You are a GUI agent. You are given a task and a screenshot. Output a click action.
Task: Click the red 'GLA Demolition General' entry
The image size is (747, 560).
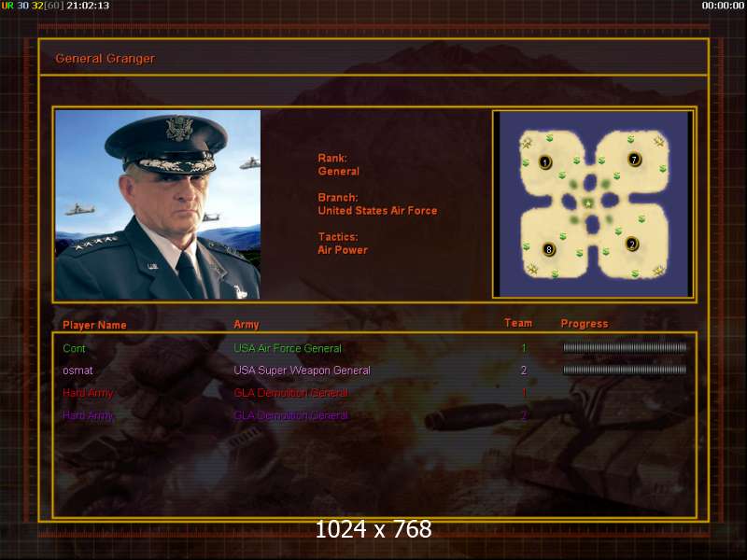click(290, 393)
